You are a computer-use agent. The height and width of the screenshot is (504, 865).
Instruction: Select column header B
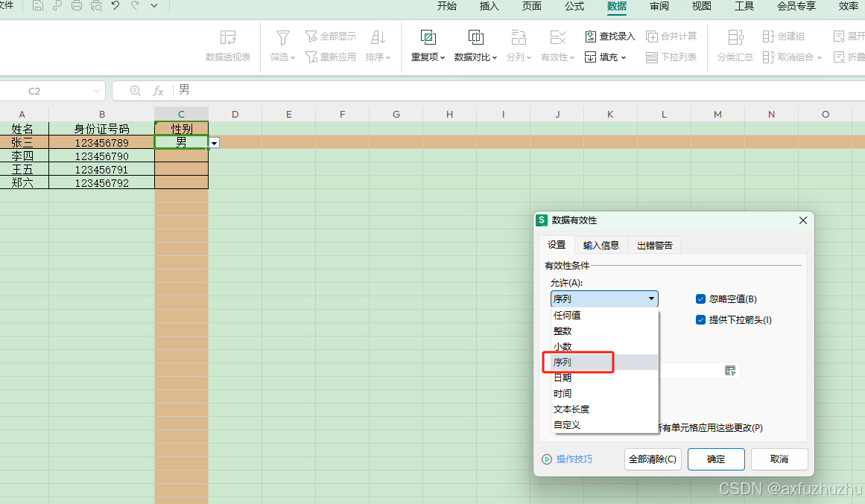coord(102,114)
